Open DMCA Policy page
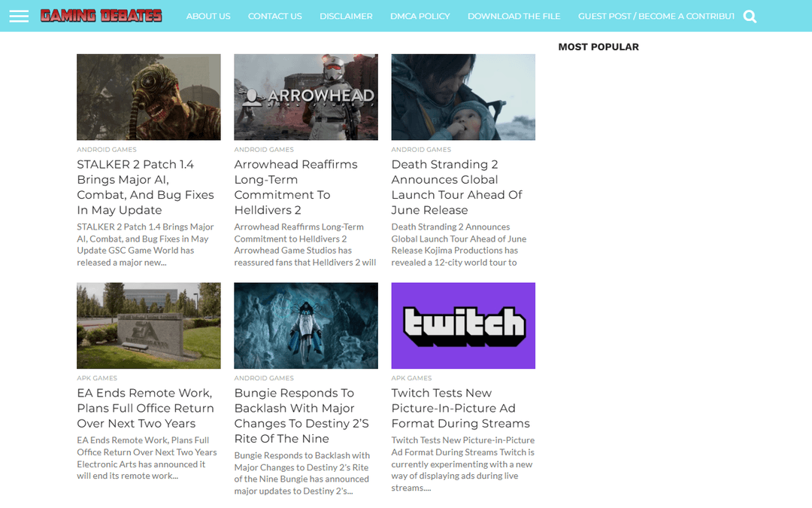812x508 pixels. (x=420, y=16)
